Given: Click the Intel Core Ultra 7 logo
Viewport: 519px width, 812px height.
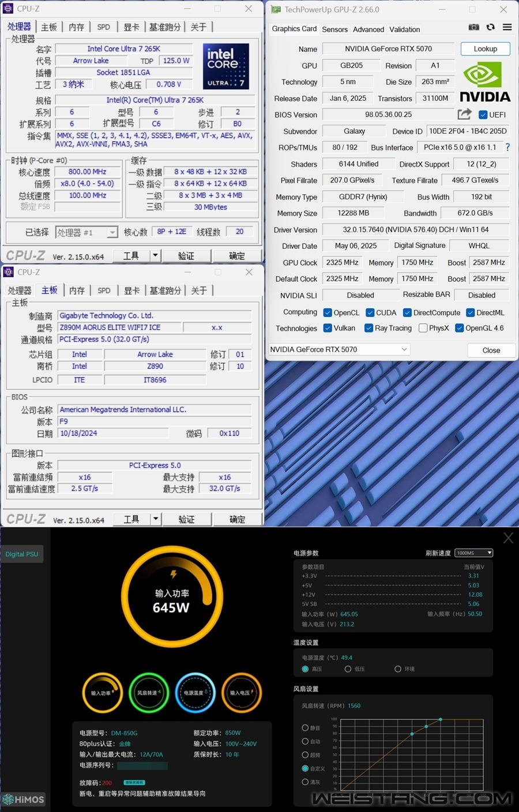Looking at the screenshot, I should point(225,66).
